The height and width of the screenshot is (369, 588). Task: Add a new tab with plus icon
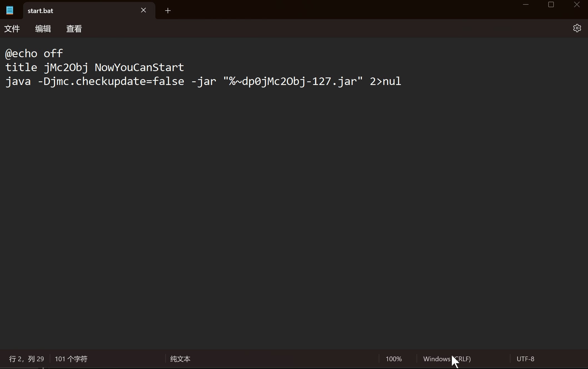point(168,11)
